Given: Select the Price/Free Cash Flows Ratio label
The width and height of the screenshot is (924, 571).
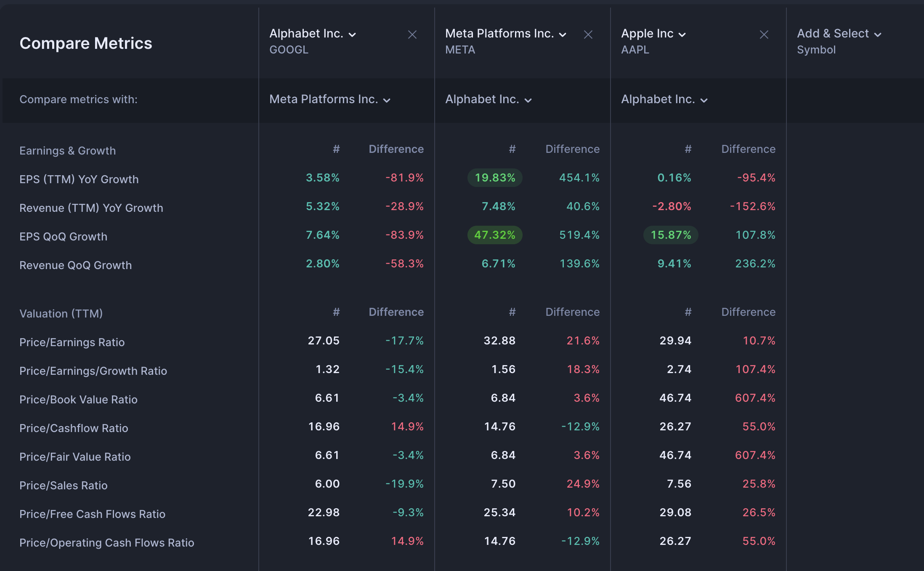Looking at the screenshot, I should [x=93, y=514].
